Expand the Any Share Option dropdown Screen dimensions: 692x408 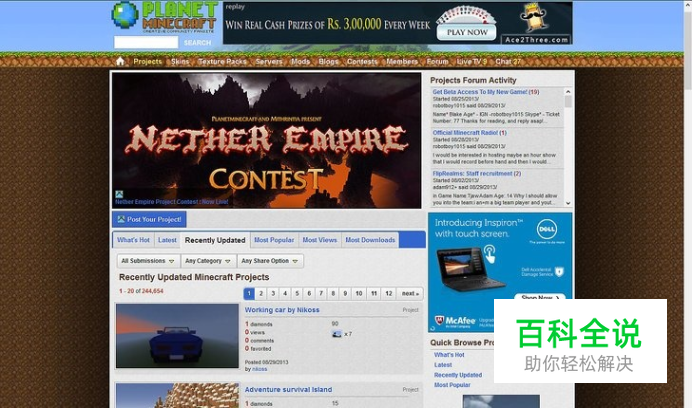[x=270, y=261]
